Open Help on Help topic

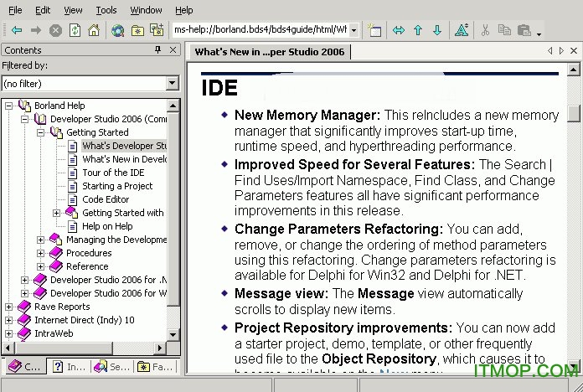tap(107, 226)
